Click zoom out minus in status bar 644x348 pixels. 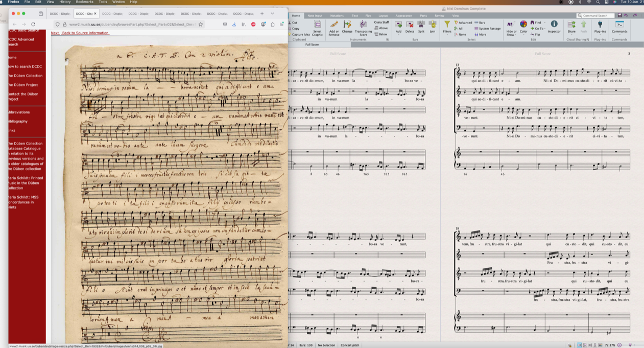(619, 345)
